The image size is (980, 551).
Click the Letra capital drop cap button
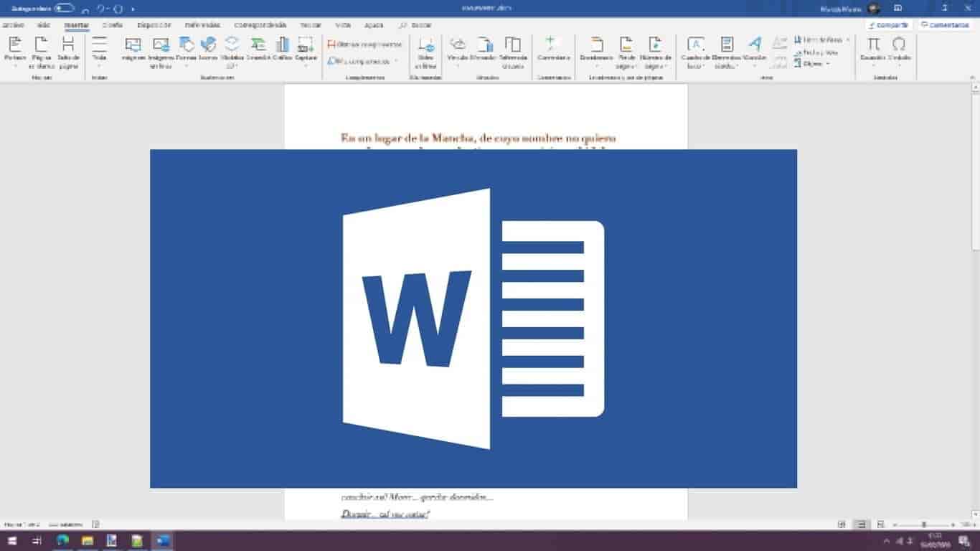click(x=779, y=52)
